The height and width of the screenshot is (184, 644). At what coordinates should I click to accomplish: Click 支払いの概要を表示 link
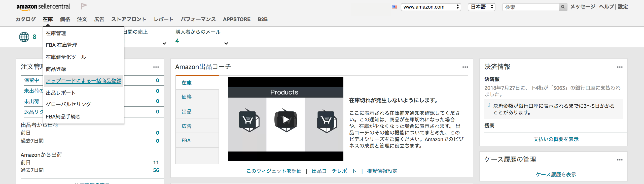pyautogui.click(x=556, y=139)
